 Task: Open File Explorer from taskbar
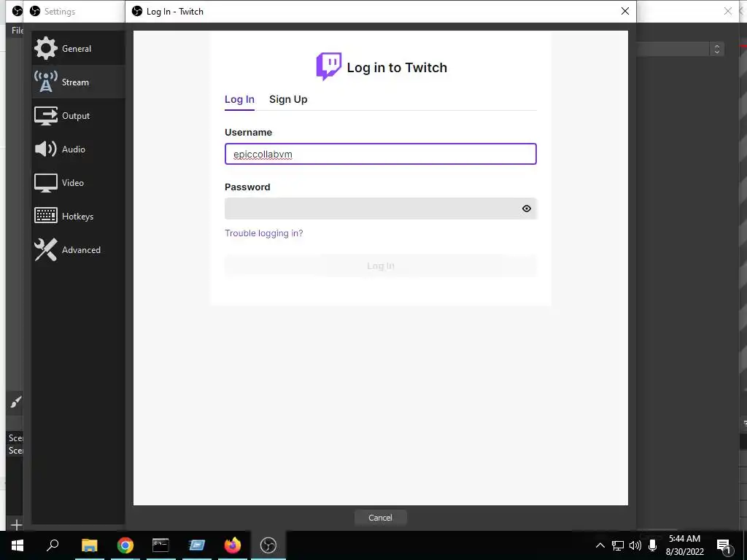click(x=89, y=545)
